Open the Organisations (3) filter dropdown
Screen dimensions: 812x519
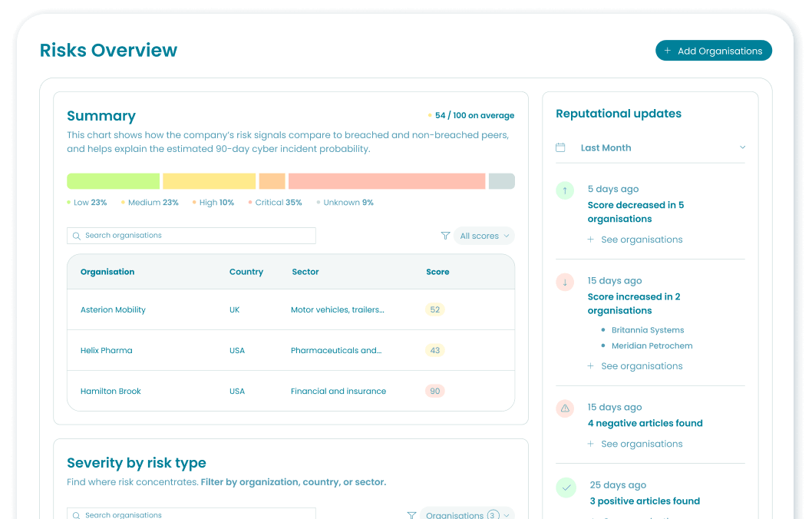coord(467,514)
